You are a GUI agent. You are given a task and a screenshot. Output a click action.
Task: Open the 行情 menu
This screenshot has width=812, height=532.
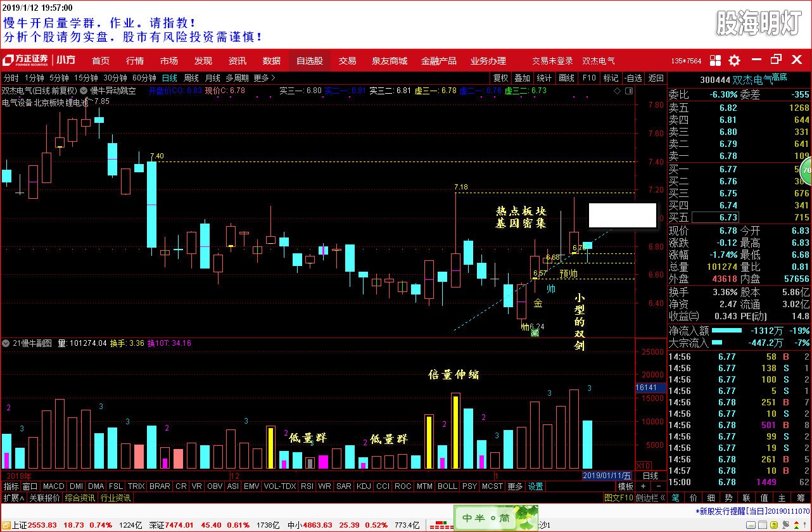click(135, 61)
